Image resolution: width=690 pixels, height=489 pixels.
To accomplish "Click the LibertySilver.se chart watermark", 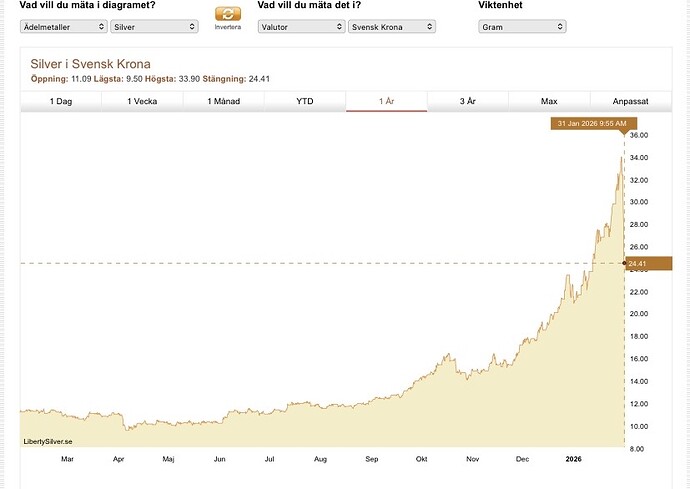I will [x=48, y=441].
